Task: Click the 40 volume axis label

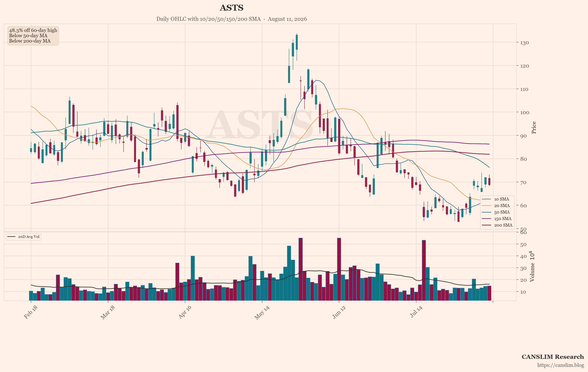Action: click(523, 256)
